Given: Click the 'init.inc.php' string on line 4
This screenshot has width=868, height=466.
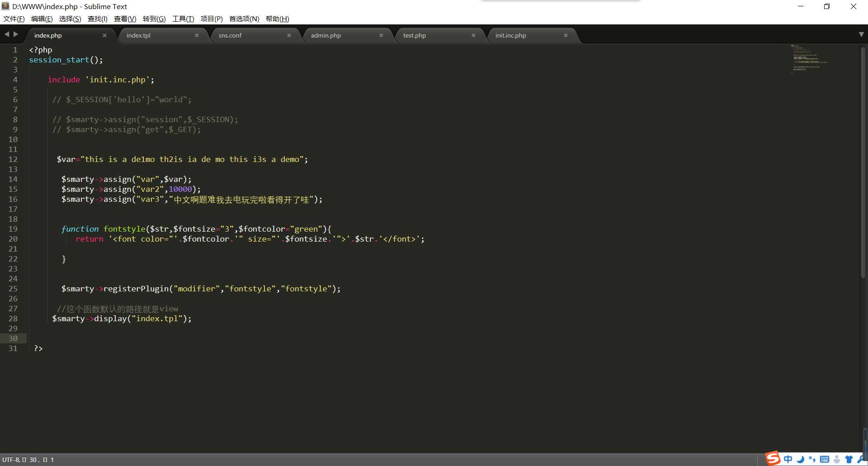Looking at the screenshot, I should [x=118, y=80].
